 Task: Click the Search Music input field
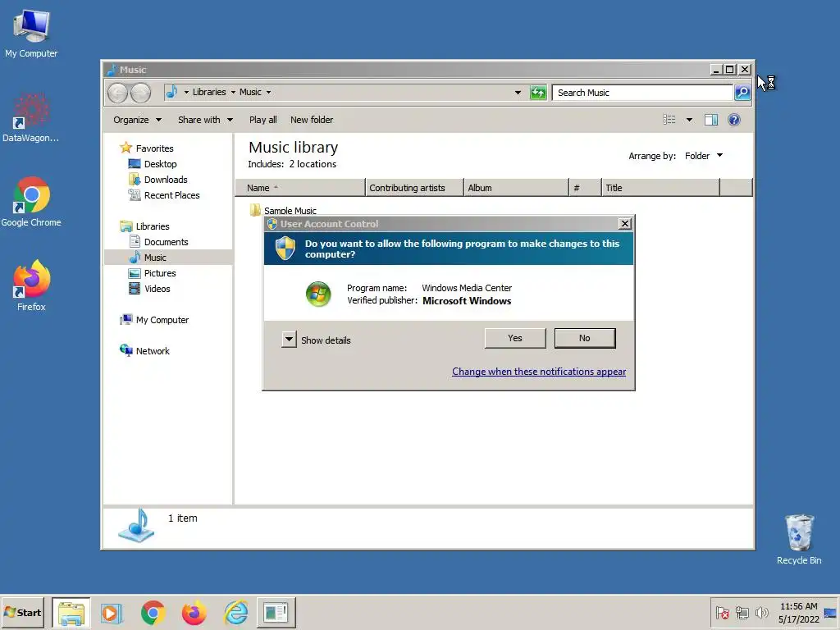643,93
